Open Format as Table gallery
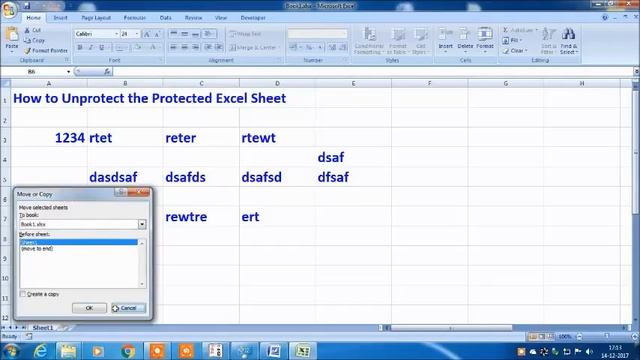 (x=398, y=41)
